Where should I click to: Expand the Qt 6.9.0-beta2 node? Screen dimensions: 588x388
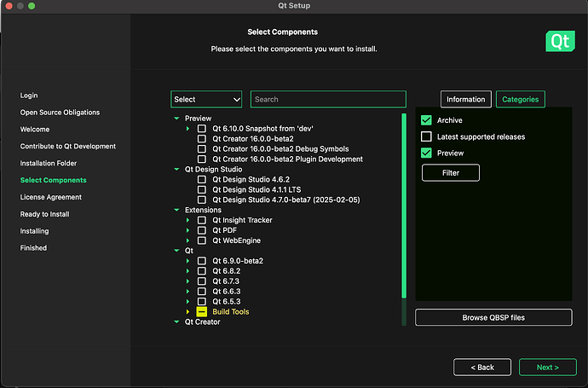tap(187, 260)
